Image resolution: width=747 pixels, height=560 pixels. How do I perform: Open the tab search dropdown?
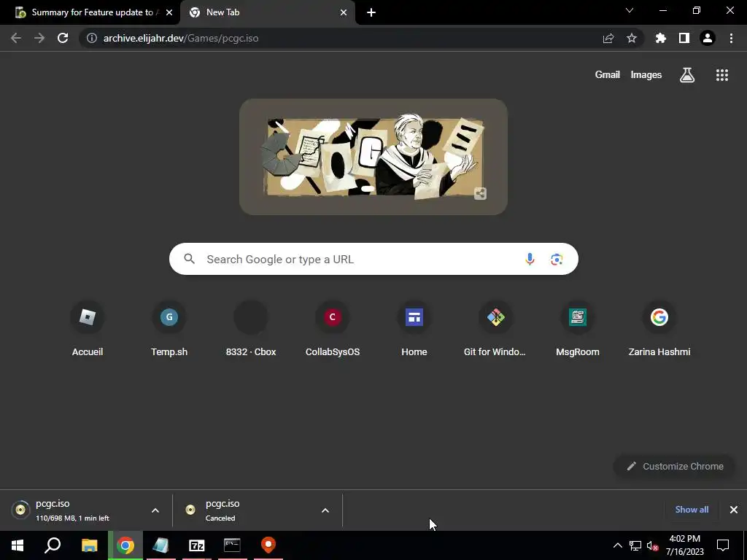630,10
